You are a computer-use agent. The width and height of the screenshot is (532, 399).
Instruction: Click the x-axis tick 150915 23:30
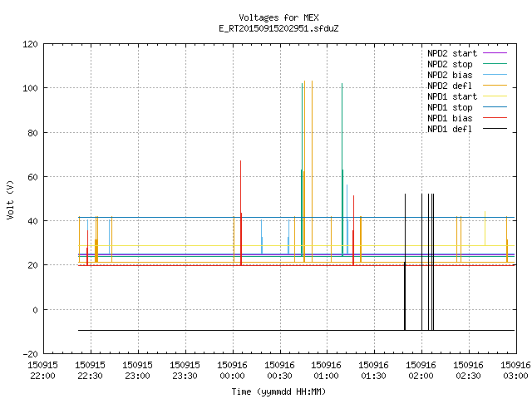click(x=185, y=371)
